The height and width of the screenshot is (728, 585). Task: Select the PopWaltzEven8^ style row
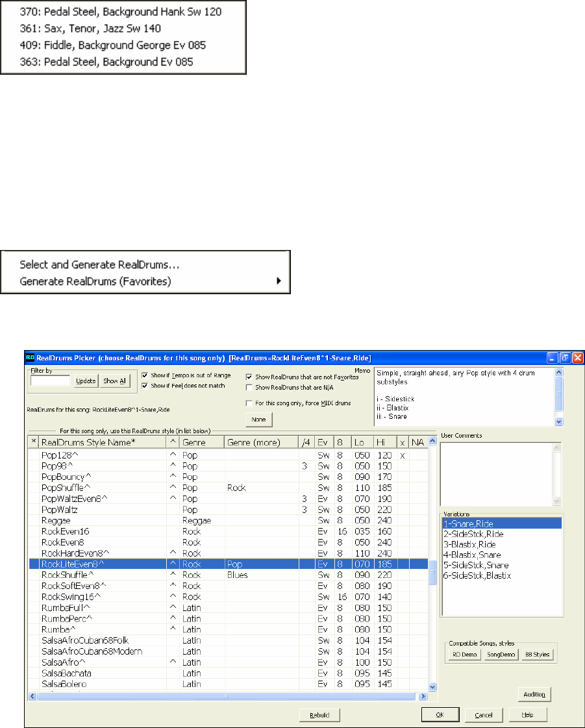pyautogui.click(x=228, y=499)
